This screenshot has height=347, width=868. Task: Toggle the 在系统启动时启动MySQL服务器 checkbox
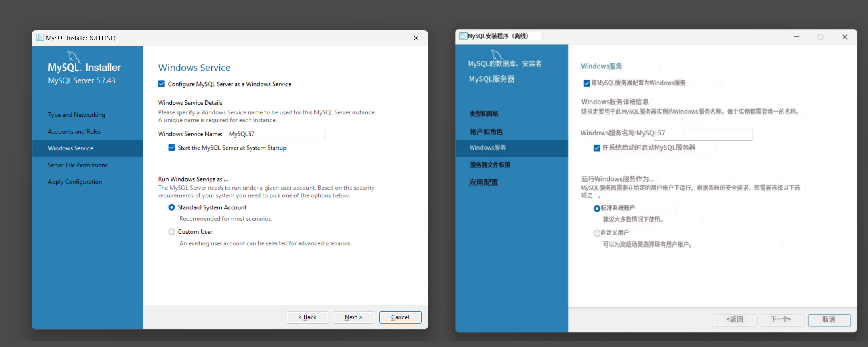pyautogui.click(x=597, y=148)
